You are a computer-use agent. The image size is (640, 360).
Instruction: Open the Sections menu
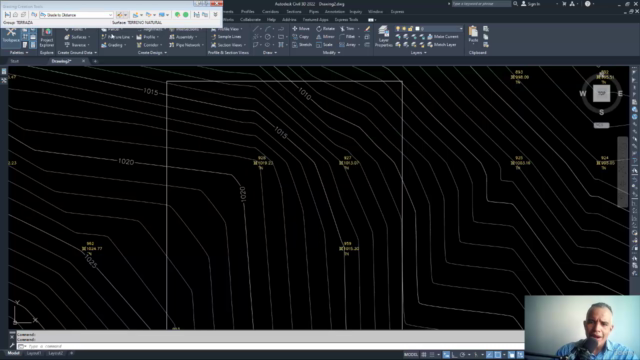(293, 12)
